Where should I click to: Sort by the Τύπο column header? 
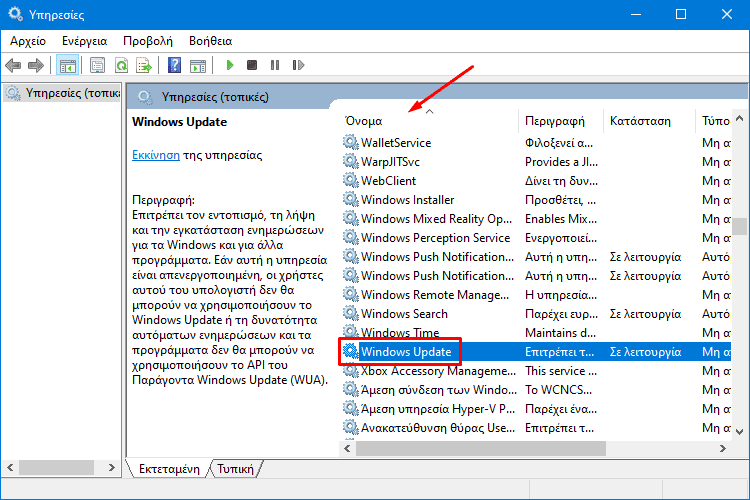click(x=714, y=121)
